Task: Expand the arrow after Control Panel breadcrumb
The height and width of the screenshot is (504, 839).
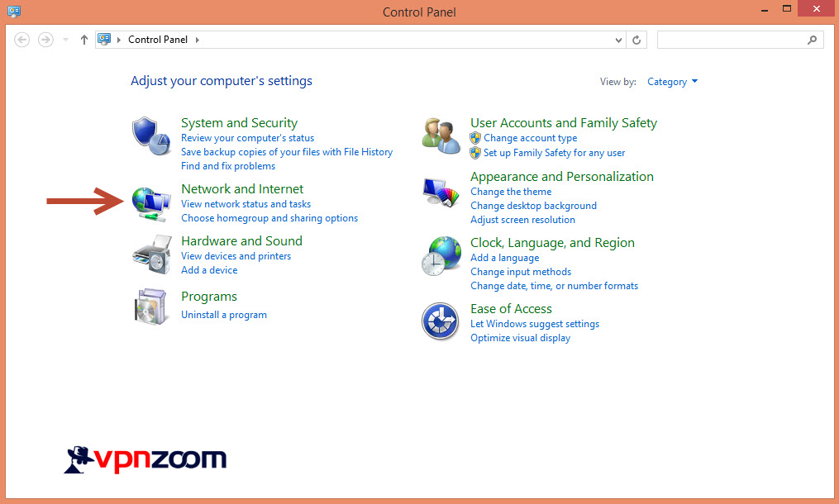Action: coord(198,40)
